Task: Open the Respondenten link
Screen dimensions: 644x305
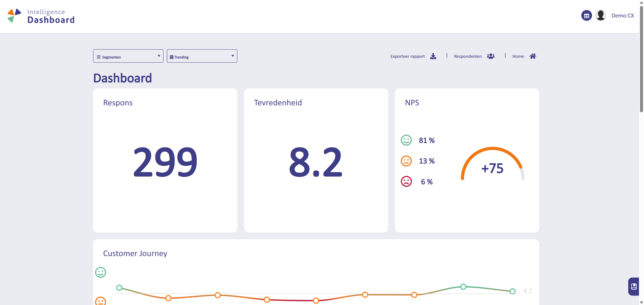Action: point(468,56)
